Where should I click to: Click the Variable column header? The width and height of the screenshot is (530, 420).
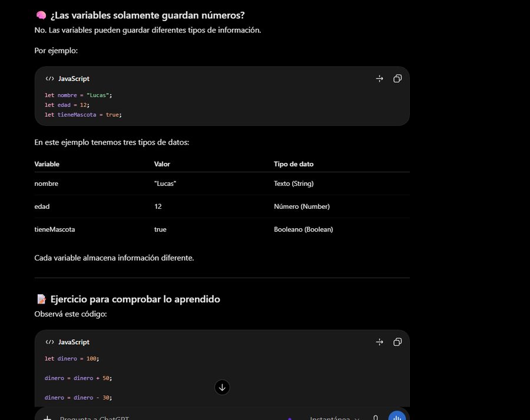tap(47, 164)
